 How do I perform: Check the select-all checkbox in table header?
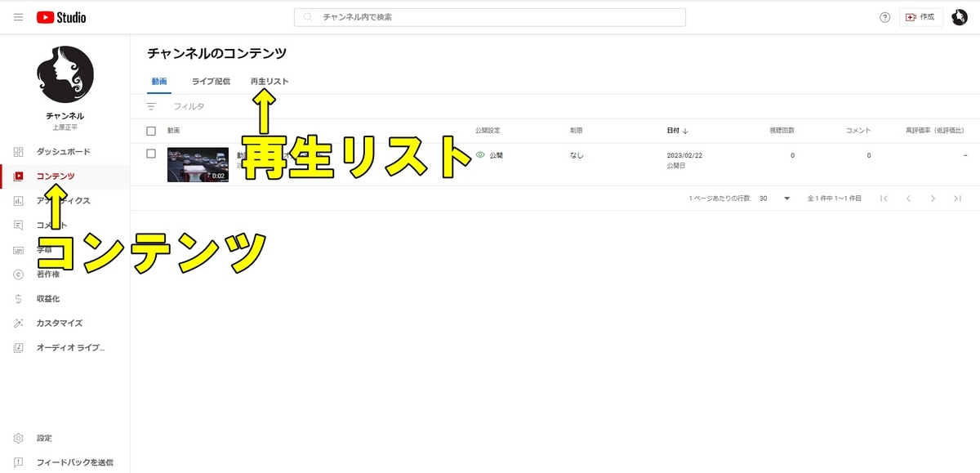[151, 131]
